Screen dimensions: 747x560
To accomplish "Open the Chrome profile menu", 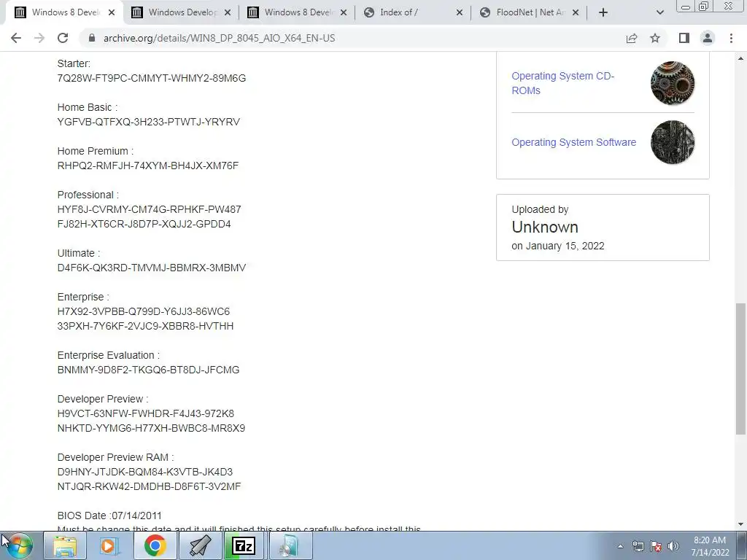I will 708,38.
